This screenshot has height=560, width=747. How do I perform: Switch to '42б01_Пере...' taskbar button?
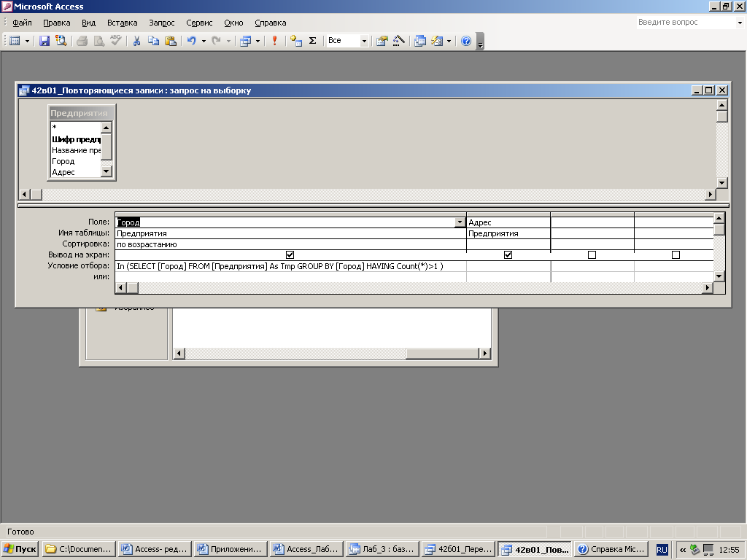point(458,549)
